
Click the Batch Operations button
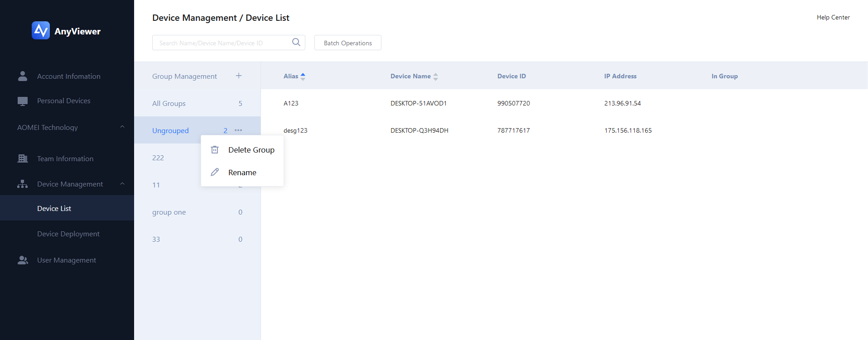tap(347, 43)
